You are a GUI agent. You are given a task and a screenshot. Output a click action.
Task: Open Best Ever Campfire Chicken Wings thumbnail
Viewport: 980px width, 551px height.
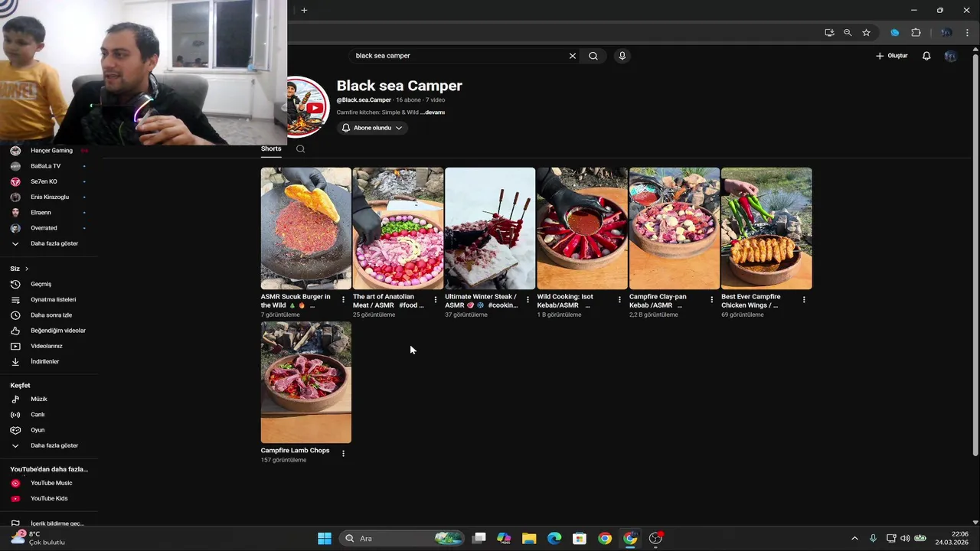766,228
